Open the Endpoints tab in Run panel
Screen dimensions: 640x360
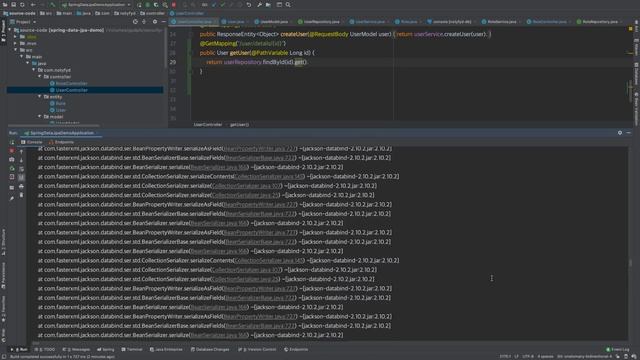pyautogui.click(x=61, y=142)
